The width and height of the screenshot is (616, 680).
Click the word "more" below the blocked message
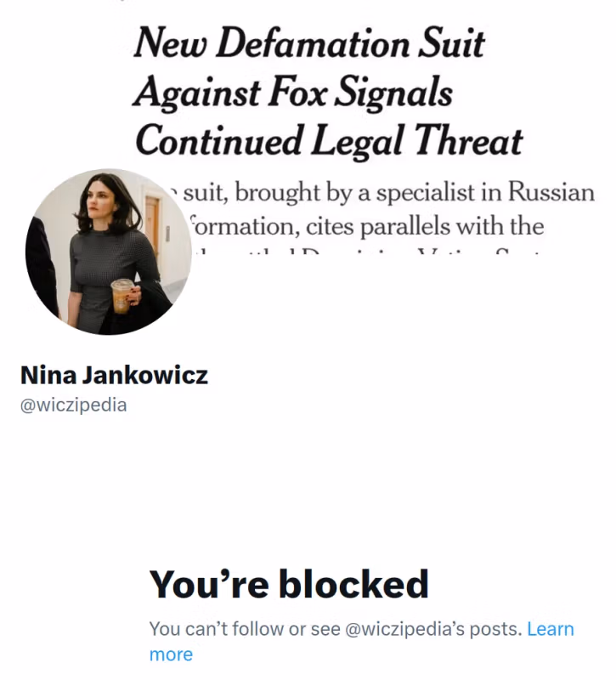point(171,654)
